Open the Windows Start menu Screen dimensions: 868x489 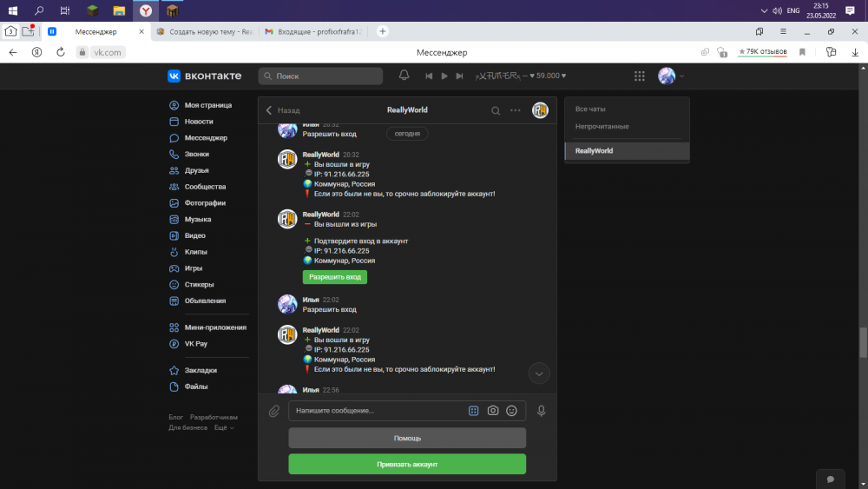(13, 10)
